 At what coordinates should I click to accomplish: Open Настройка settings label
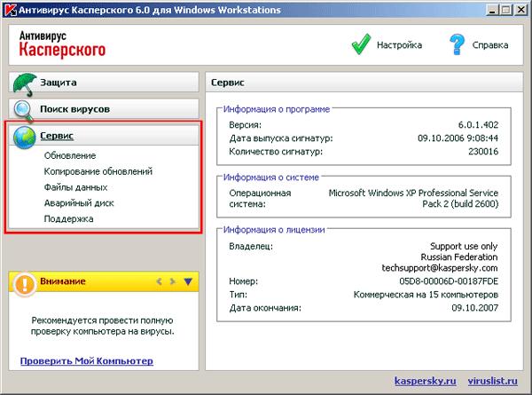point(399,45)
